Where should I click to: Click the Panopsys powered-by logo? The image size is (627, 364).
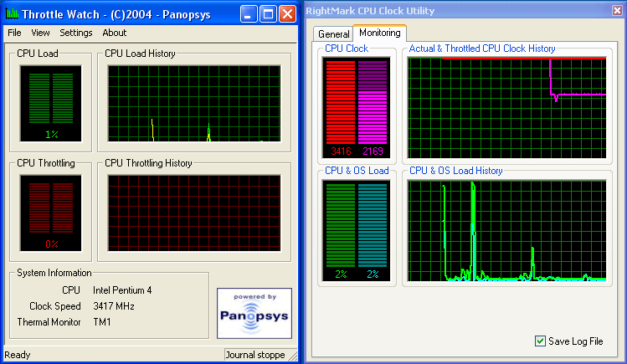pyautogui.click(x=254, y=313)
